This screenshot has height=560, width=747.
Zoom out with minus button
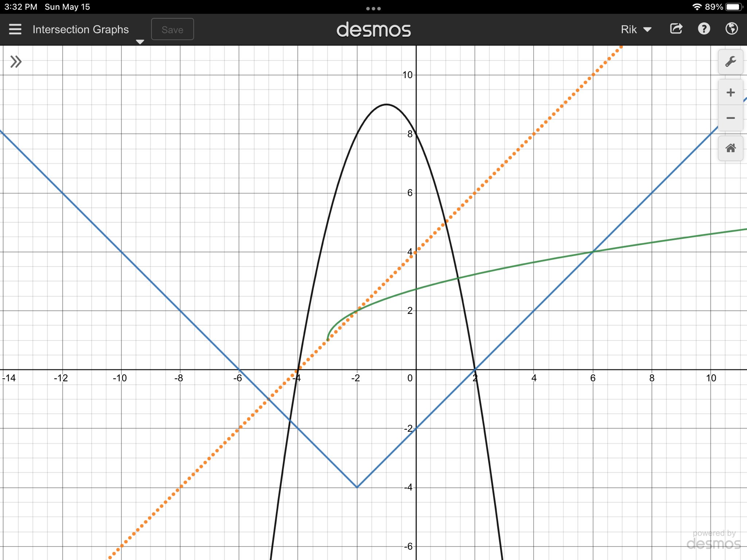[x=730, y=118]
